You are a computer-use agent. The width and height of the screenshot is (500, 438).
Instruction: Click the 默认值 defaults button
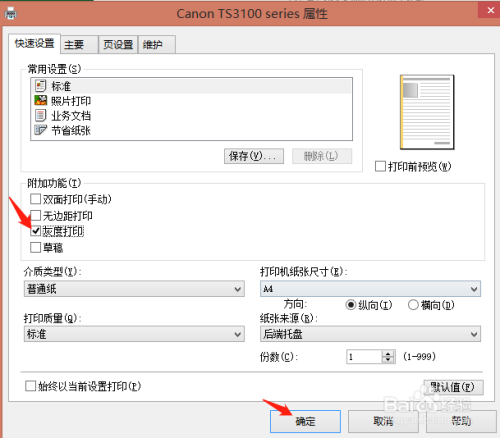(x=453, y=387)
